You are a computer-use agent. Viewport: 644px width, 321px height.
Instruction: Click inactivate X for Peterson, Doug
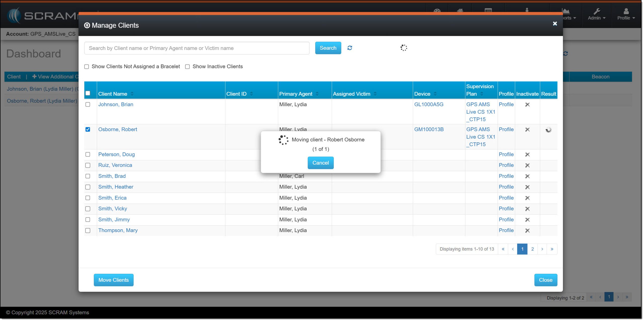(528, 154)
